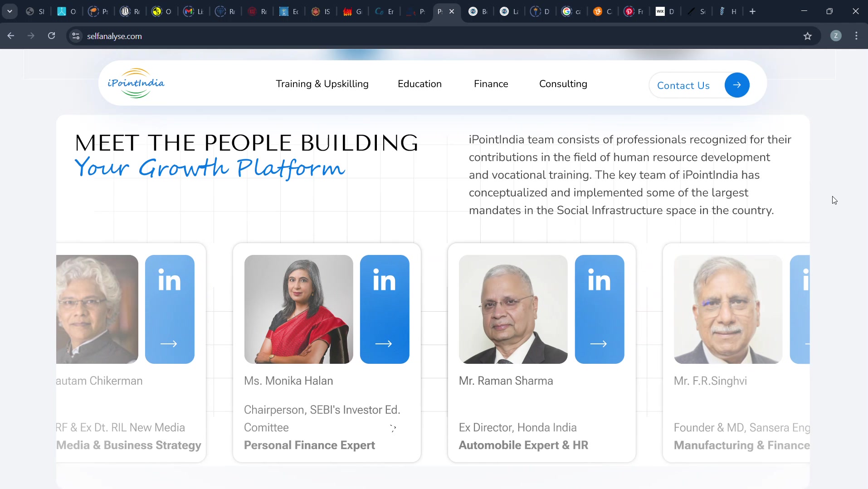Open the Chrome profile avatar
Viewport: 868px width, 489px height.
836,36
